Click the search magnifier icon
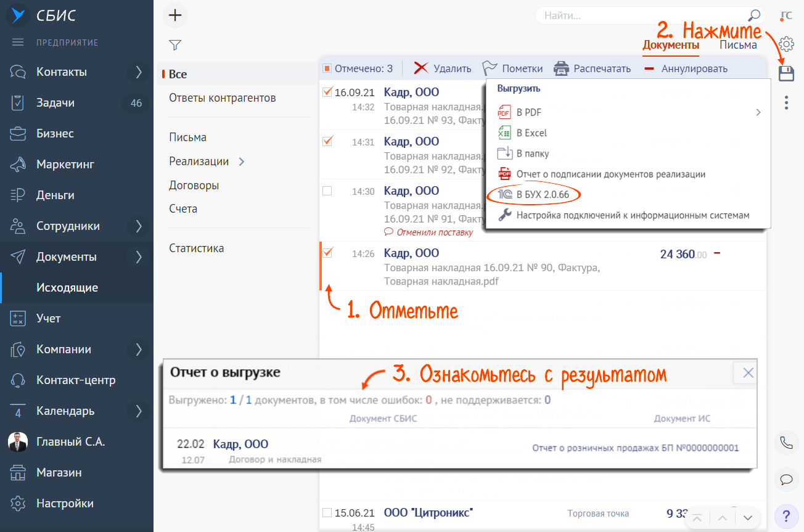The image size is (804, 532). (x=754, y=15)
